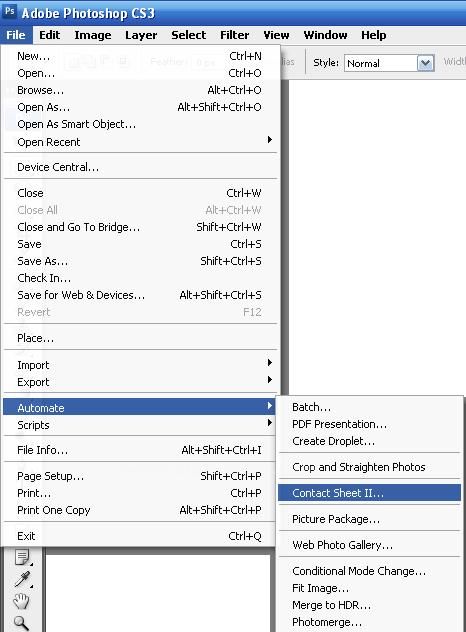Expand the Open Recent submenu
The image size is (466, 632).
pos(139,142)
